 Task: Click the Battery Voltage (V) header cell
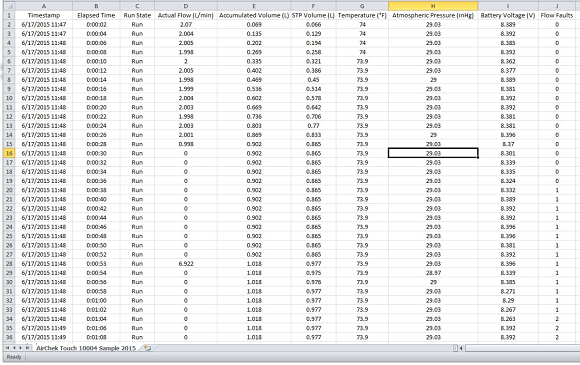point(508,15)
